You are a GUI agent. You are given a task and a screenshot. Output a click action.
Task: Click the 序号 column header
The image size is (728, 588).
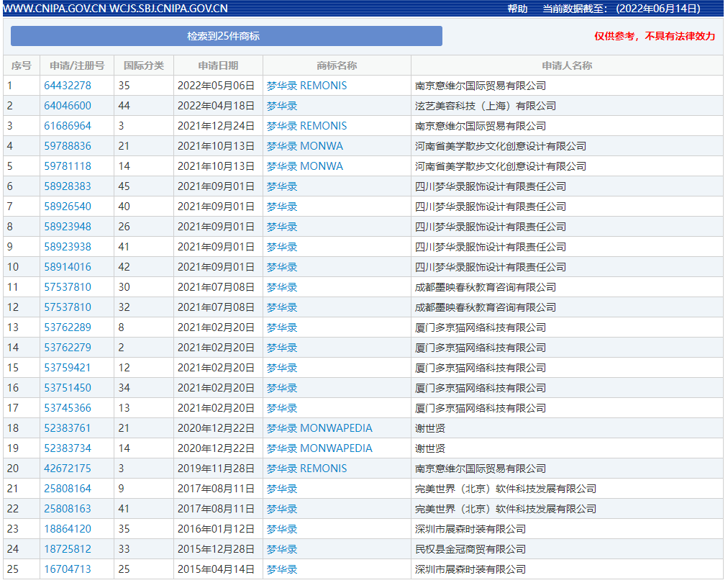tap(22, 65)
